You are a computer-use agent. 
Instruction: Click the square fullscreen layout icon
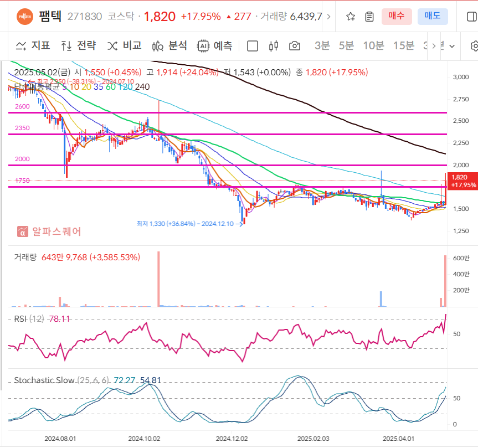[253, 46]
